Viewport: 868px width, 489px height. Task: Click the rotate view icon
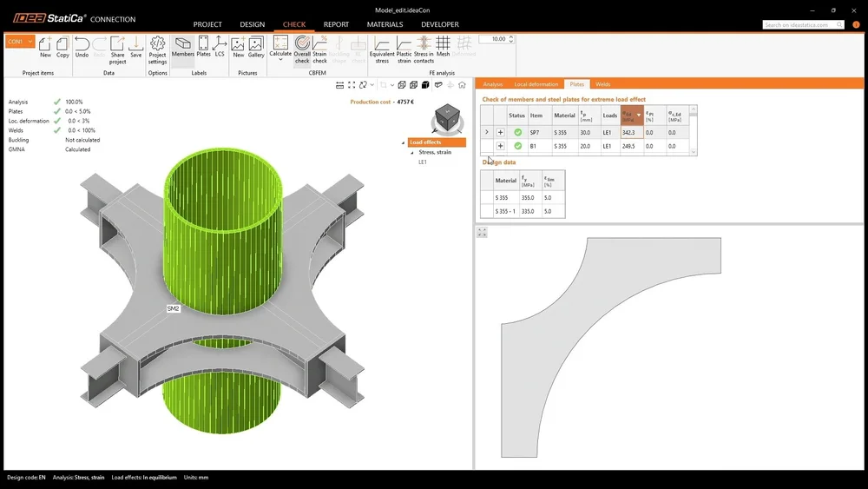(x=363, y=85)
